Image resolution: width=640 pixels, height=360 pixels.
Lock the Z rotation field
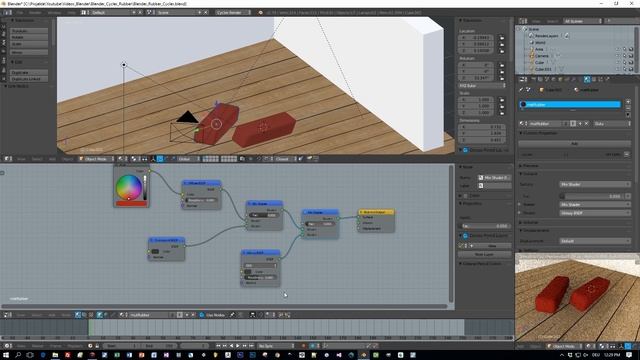tap(502, 78)
